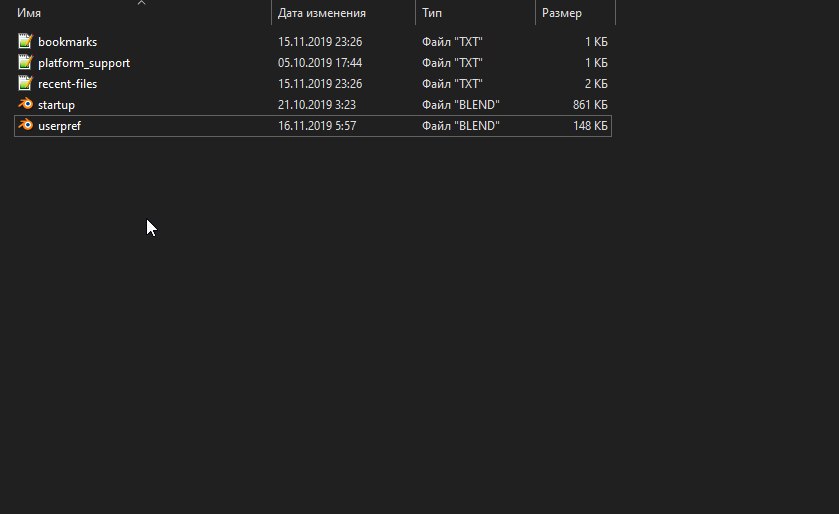
Task: Click the Blender icon for startup
Action: click(x=25, y=104)
